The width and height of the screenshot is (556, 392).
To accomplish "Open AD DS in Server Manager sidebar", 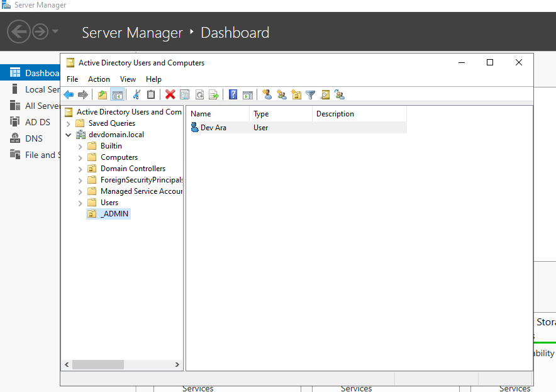I will pyautogui.click(x=30, y=122).
